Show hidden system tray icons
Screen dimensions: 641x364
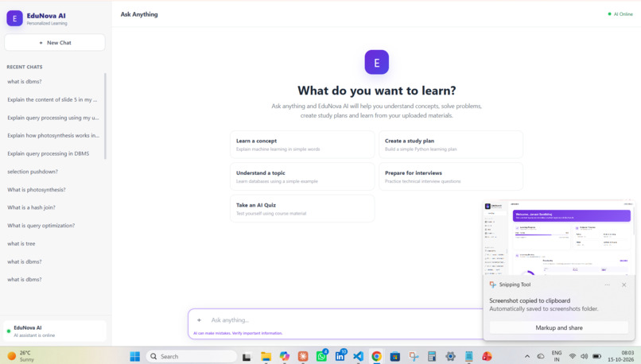(527, 357)
